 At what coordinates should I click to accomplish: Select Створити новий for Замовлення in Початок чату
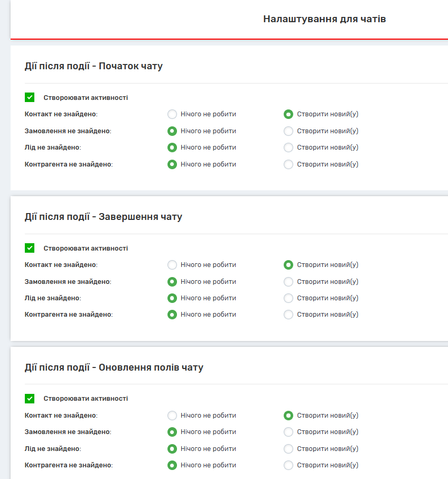tap(288, 131)
